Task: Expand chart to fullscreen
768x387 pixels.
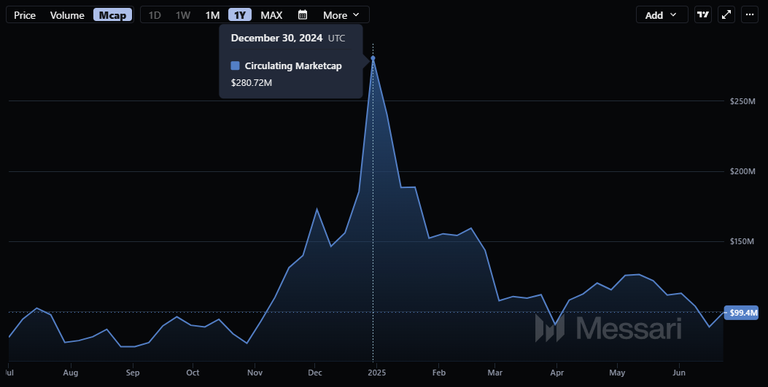Action: [726, 15]
